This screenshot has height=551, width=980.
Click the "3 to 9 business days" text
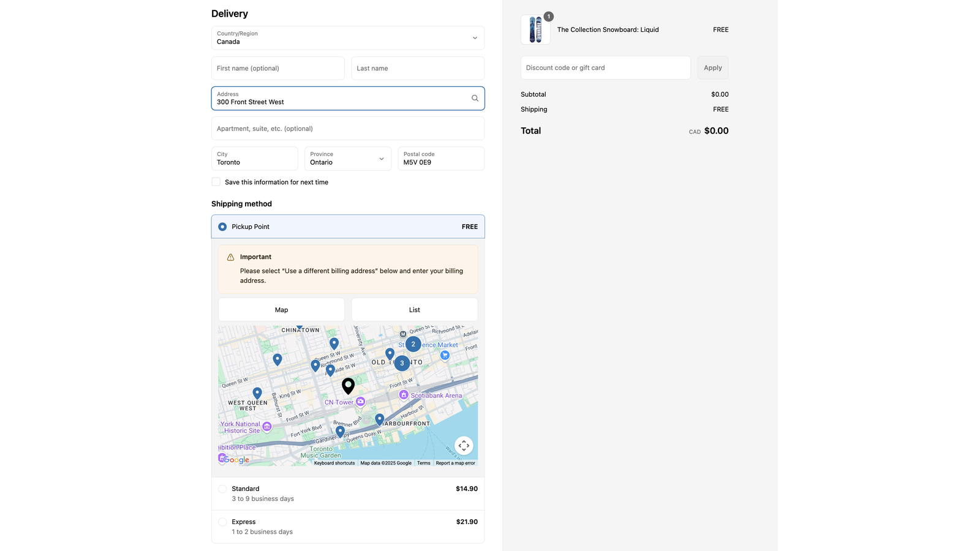[x=263, y=499]
